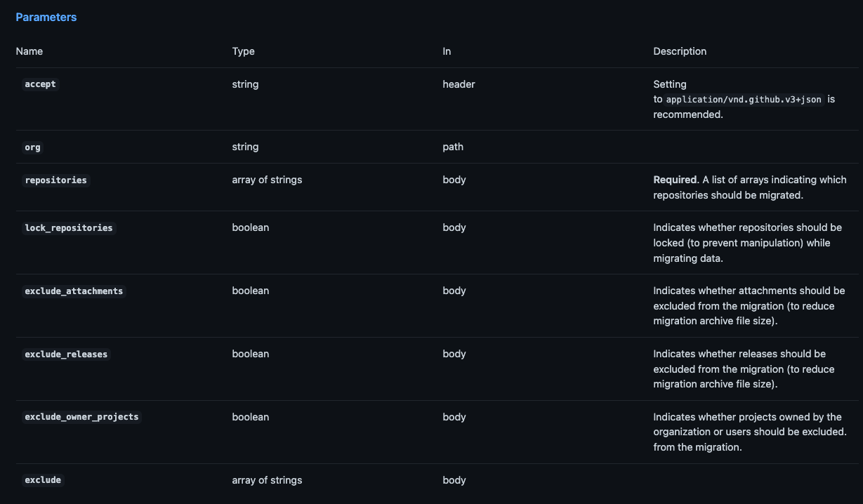Screen dimensions: 863x504
Task: Click the accept parameter name
Action: click(x=40, y=84)
